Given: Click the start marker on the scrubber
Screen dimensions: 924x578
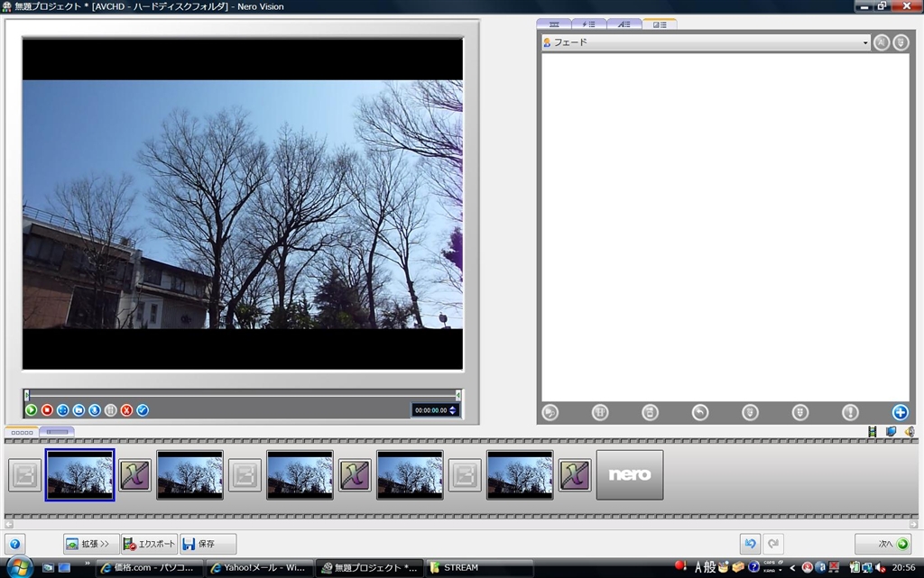Looking at the screenshot, I should pyautogui.click(x=26, y=395).
